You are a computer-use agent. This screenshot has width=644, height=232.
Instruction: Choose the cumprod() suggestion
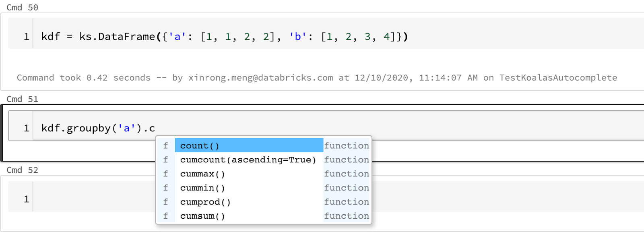(205, 202)
